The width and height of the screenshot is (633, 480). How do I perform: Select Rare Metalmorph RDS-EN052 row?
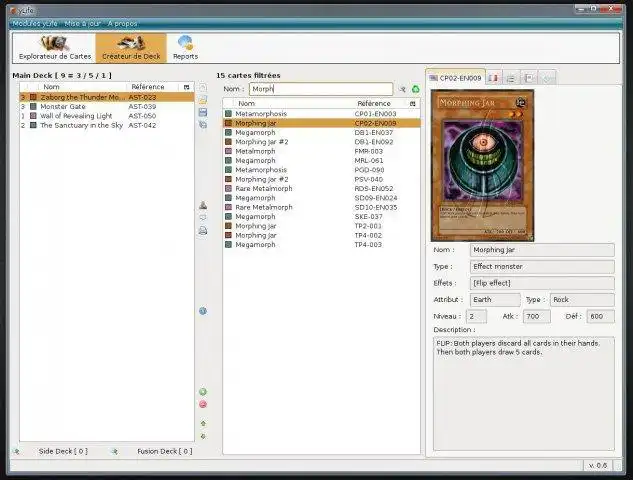click(321, 189)
